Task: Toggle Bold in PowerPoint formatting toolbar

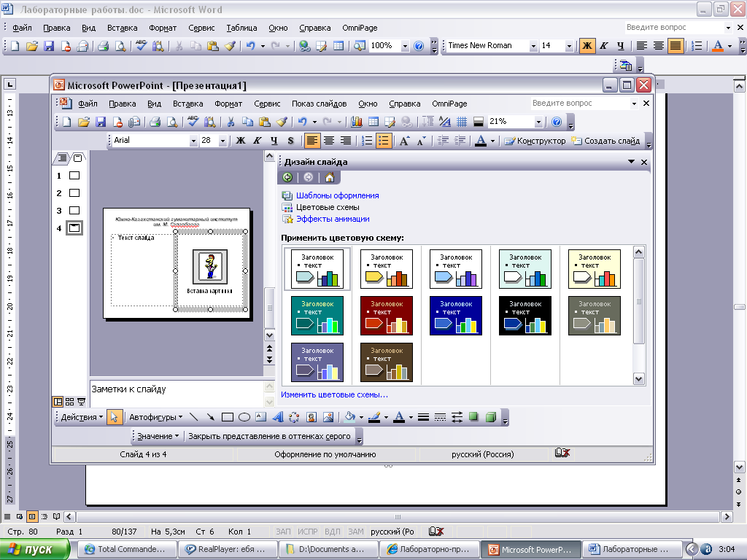Action: tap(241, 141)
